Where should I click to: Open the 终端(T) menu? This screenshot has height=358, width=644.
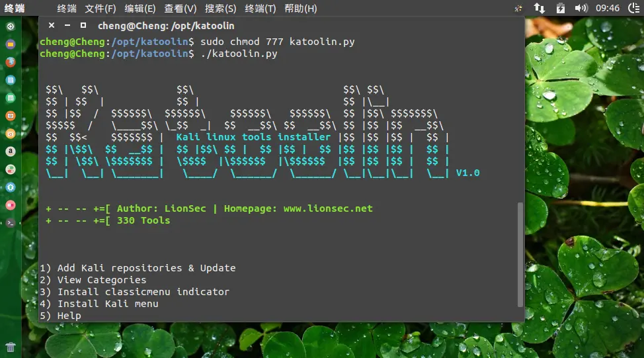click(x=261, y=8)
